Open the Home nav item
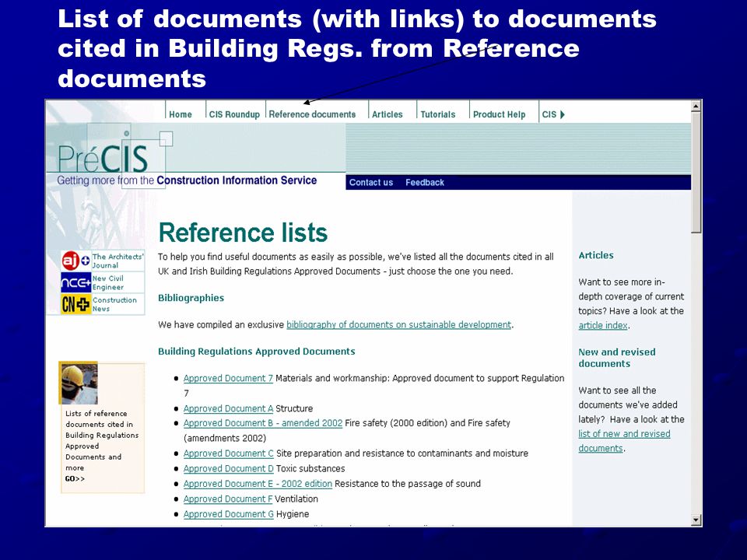The image size is (747, 560). click(x=180, y=115)
